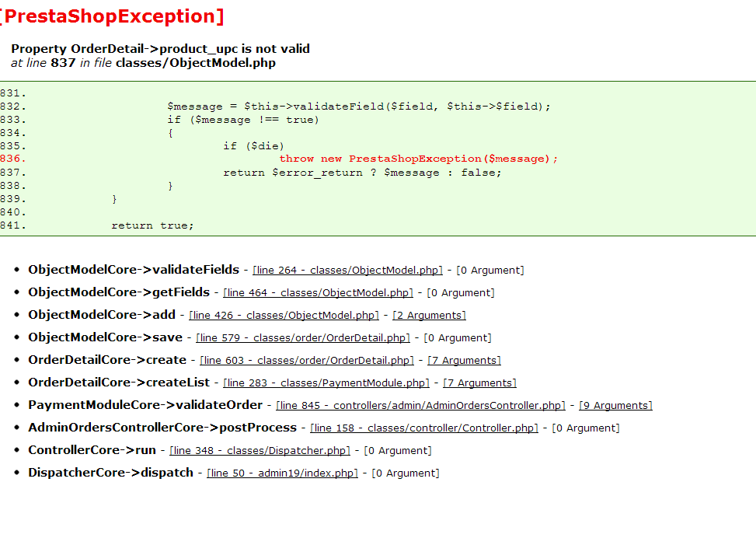The width and height of the screenshot is (756, 559).
Task: Click AdminOrdersControllerCore->postProcess trace entry
Action: coord(162,428)
